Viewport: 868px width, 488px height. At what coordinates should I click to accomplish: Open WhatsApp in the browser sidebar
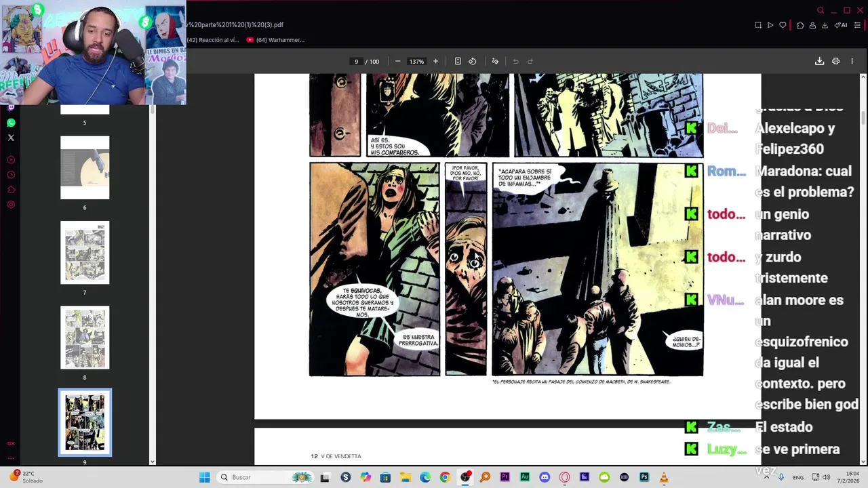pos(11,123)
